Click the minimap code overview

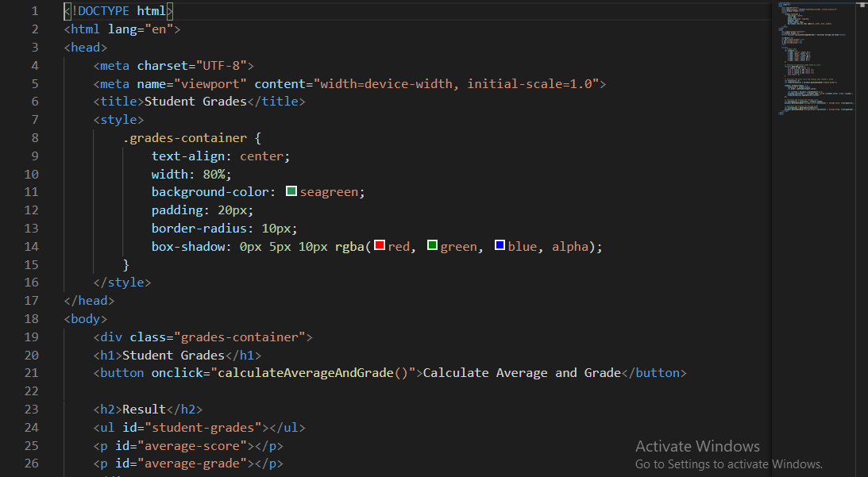(816, 58)
